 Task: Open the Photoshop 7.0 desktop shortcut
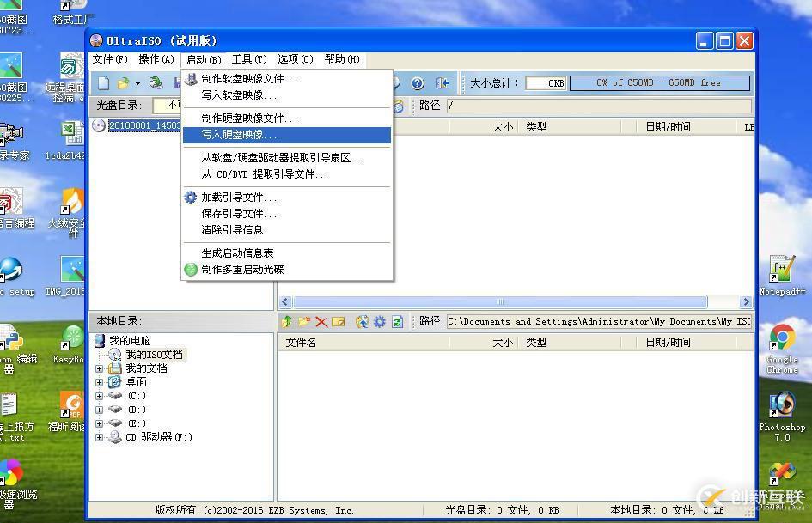point(782,417)
